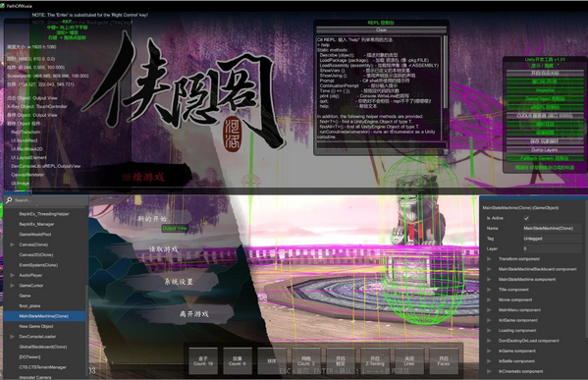The height and width of the screenshot is (380, 588).
Task: Select CTS.CTSTerrainManager in hierarchy
Action: pyautogui.click(x=42, y=367)
